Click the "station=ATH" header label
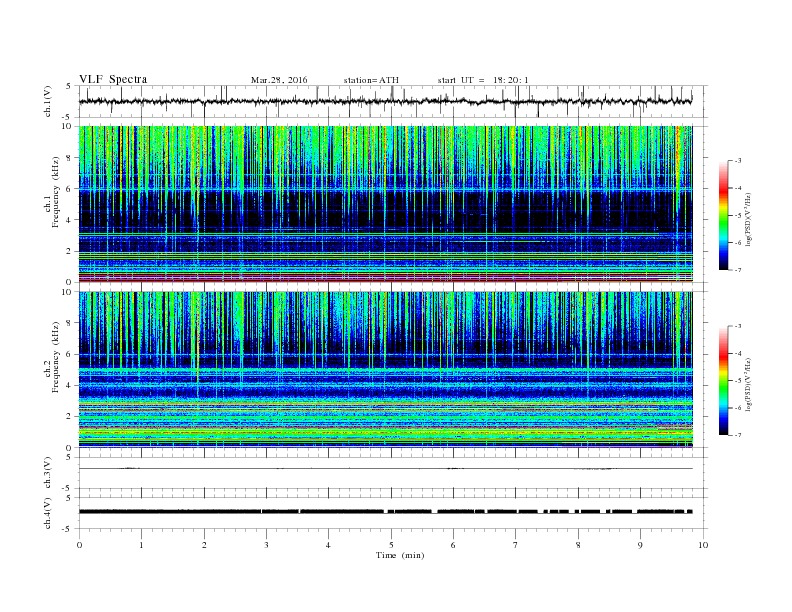 click(371, 80)
